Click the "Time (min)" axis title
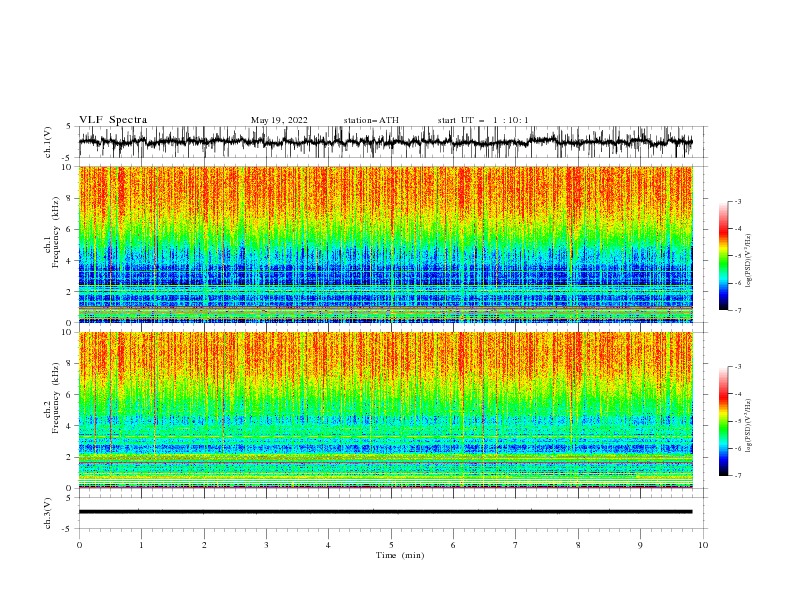 [x=400, y=555]
